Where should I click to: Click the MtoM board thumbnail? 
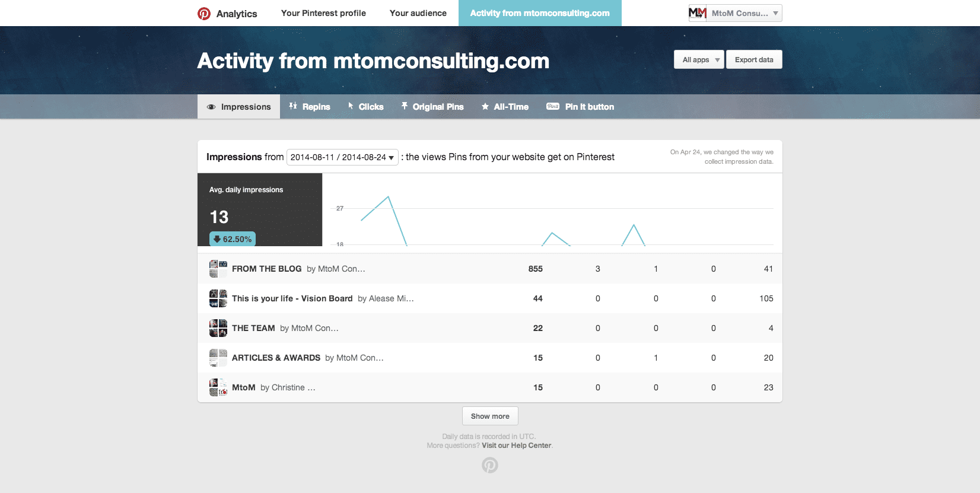click(x=218, y=387)
